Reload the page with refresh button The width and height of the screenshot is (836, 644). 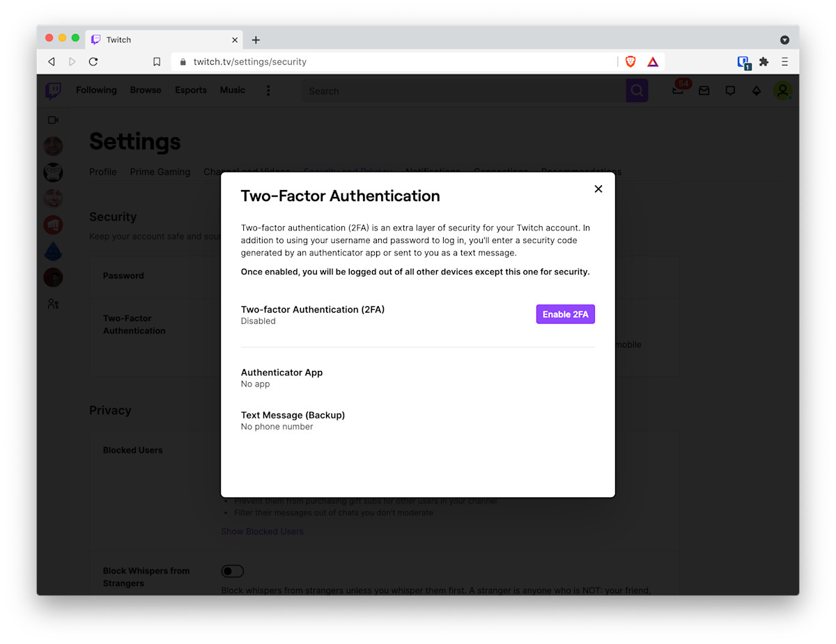click(x=93, y=61)
